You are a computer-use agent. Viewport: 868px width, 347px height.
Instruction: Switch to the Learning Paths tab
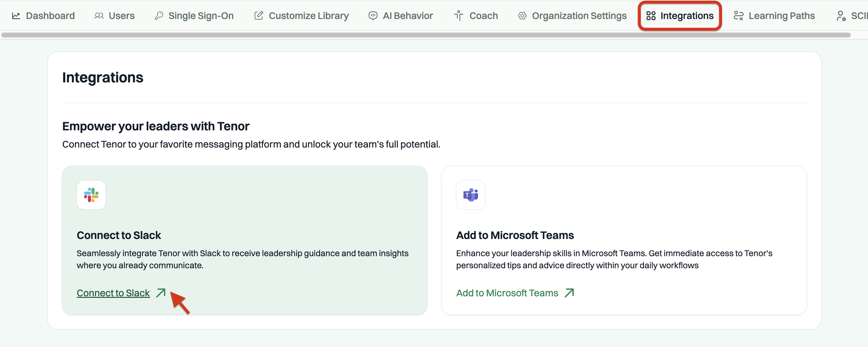pyautogui.click(x=774, y=16)
